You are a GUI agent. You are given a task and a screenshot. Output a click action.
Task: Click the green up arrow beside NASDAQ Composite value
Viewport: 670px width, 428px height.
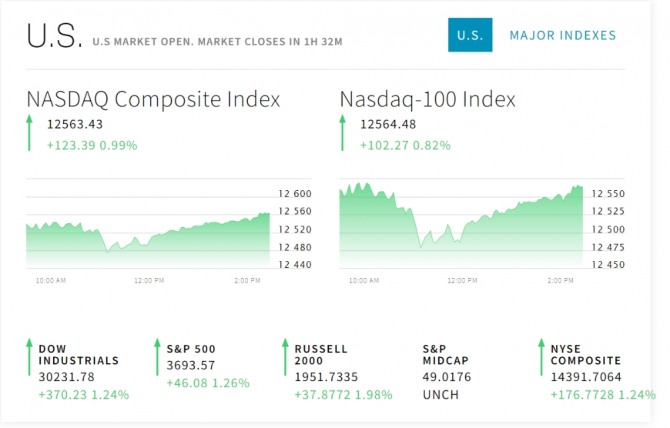point(31,134)
